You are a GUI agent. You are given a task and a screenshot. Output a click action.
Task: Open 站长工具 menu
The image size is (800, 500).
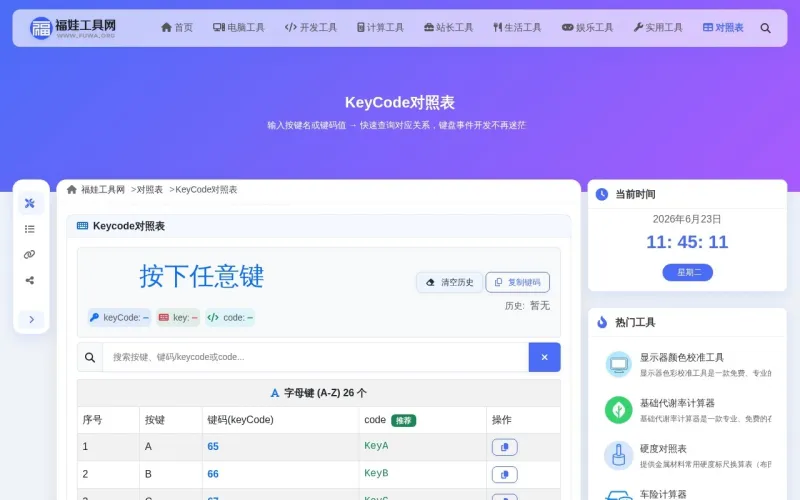click(x=448, y=28)
